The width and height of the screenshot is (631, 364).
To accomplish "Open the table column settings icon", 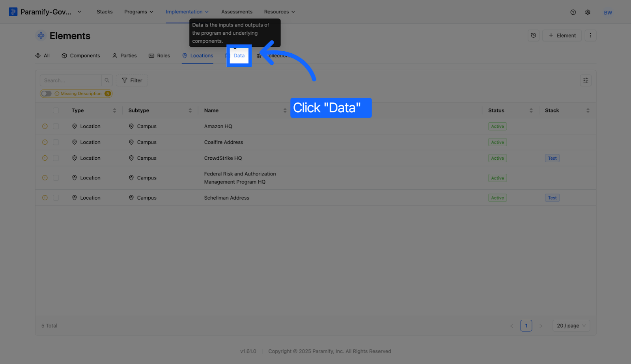I will [586, 80].
